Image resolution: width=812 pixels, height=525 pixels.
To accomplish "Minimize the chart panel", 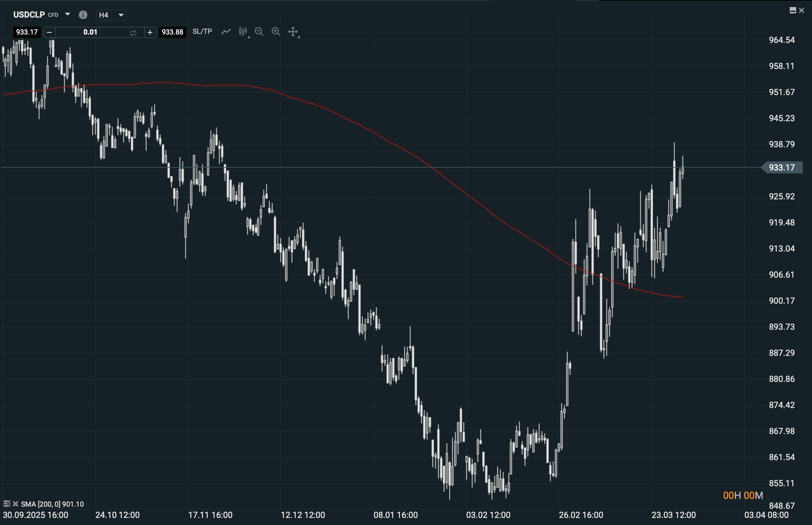I will [x=793, y=10].
